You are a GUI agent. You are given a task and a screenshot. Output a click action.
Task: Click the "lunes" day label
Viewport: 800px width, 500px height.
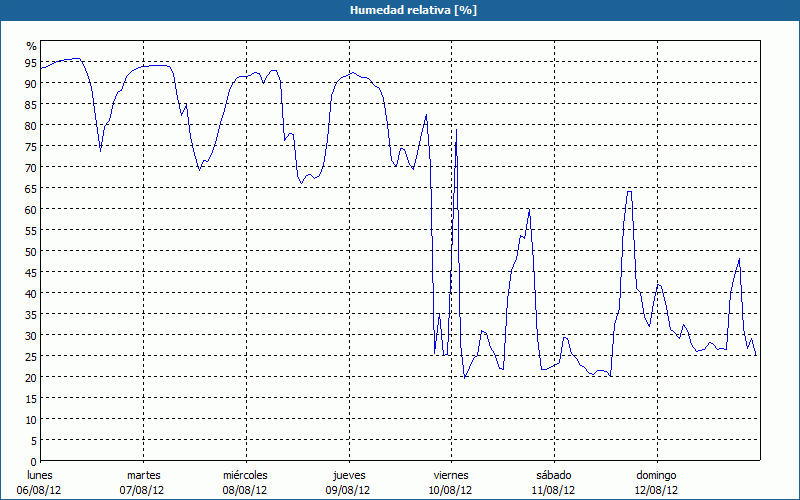(x=40, y=475)
